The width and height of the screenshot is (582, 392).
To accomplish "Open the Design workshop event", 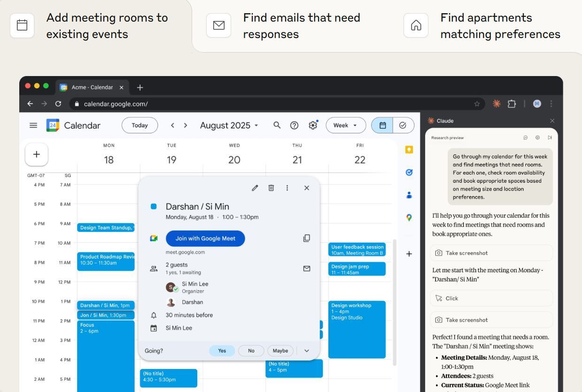I will tap(357, 330).
